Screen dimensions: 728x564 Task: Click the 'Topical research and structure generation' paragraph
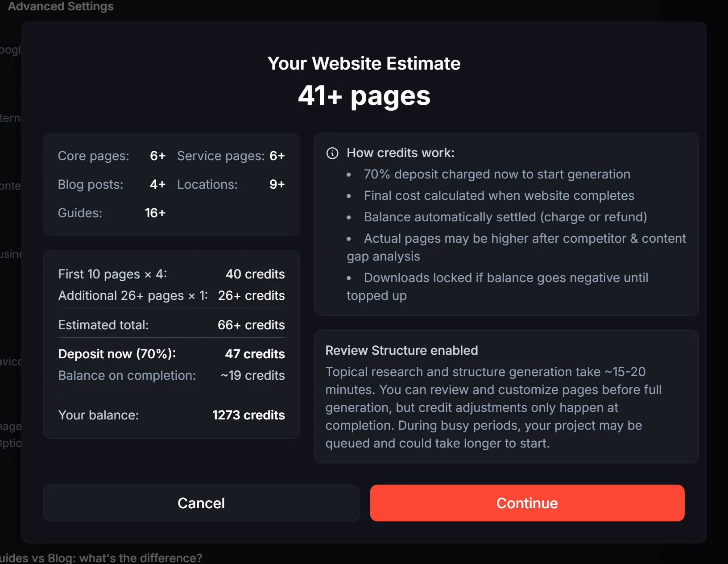(x=493, y=407)
